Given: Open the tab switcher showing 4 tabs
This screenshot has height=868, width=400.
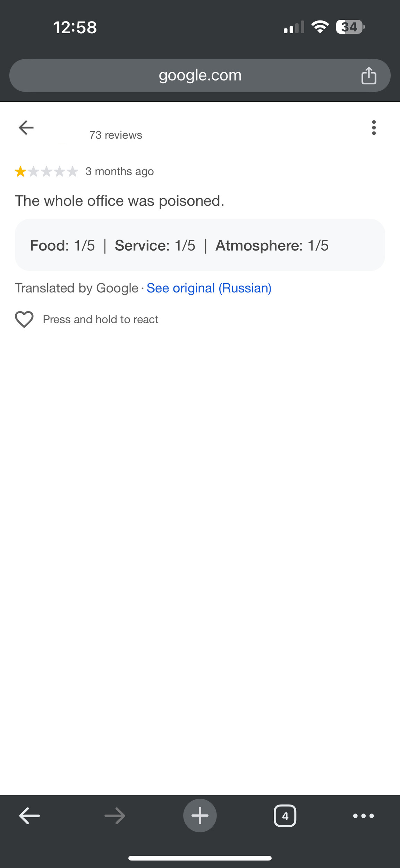Looking at the screenshot, I should (x=285, y=816).
